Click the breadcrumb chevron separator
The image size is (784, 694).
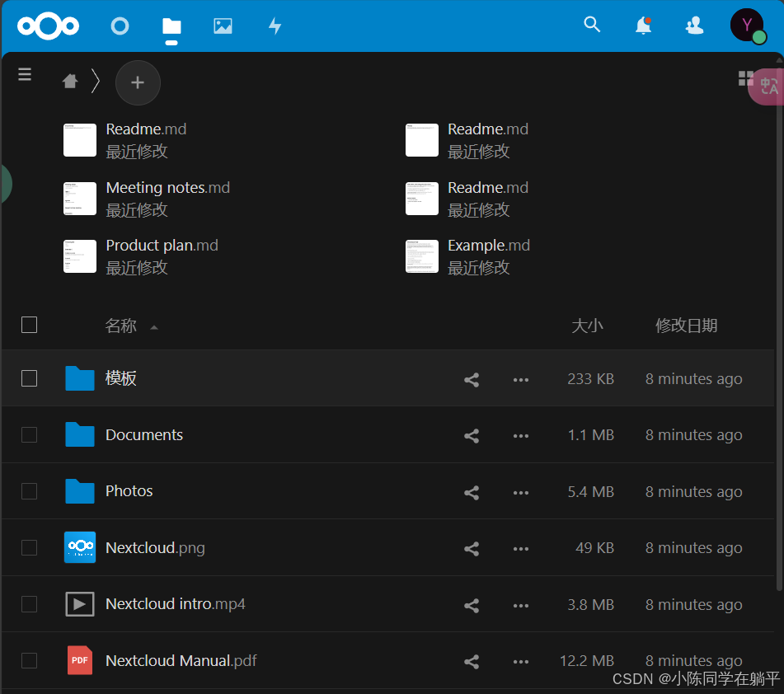pos(96,81)
